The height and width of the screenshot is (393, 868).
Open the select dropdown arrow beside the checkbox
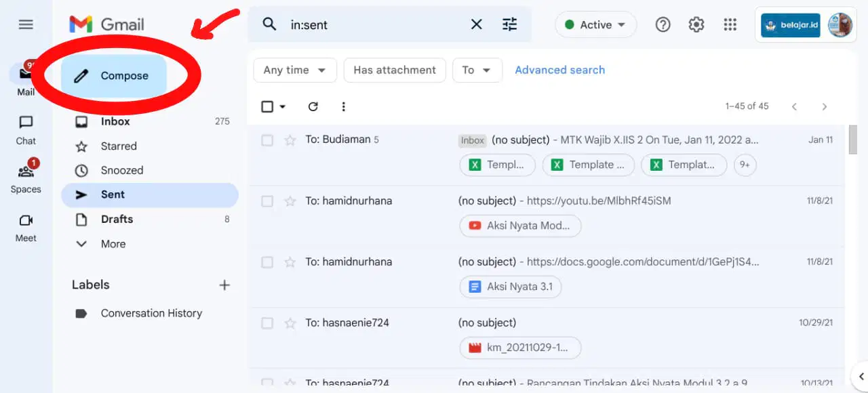click(x=283, y=106)
